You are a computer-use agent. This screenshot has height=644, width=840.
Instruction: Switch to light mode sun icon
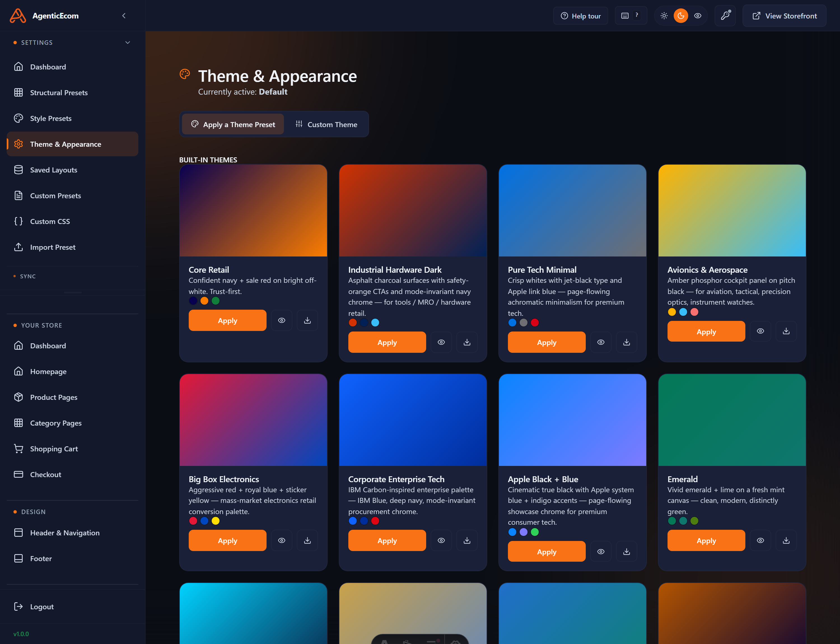click(x=664, y=16)
